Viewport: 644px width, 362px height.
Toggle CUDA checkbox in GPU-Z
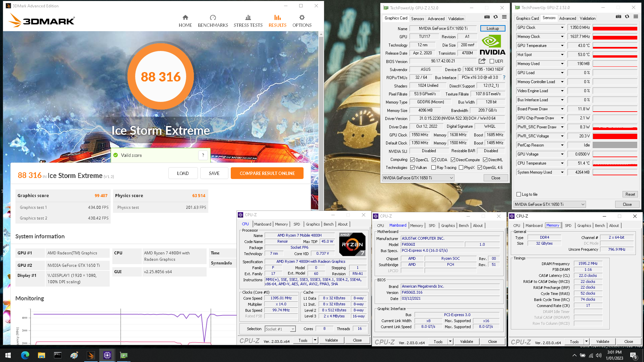[x=434, y=160]
